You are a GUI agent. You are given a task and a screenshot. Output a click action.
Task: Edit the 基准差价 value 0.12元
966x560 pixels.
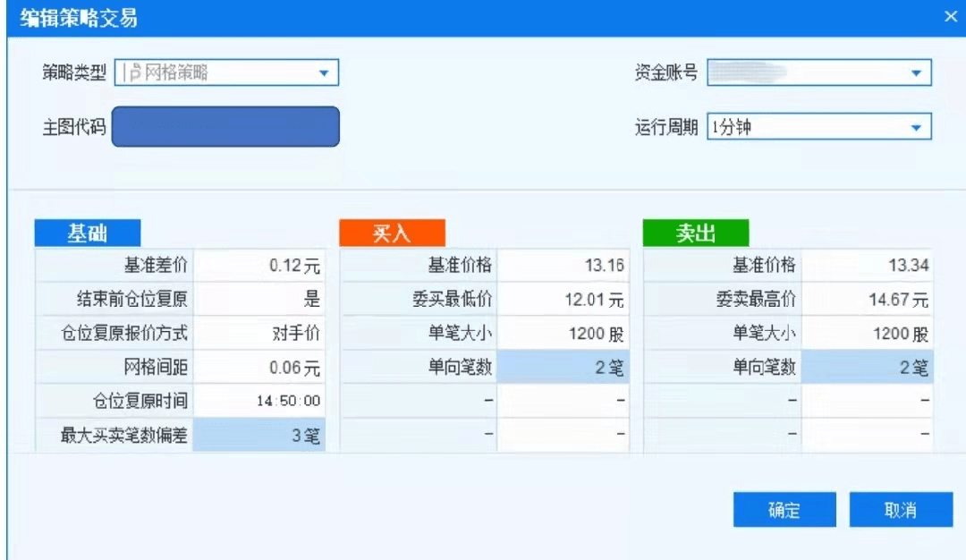tap(259, 266)
